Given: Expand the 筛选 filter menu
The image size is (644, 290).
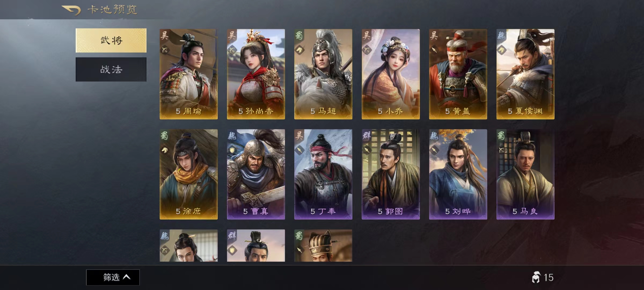Looking at the screenshot, I should [x=113, y=277].
